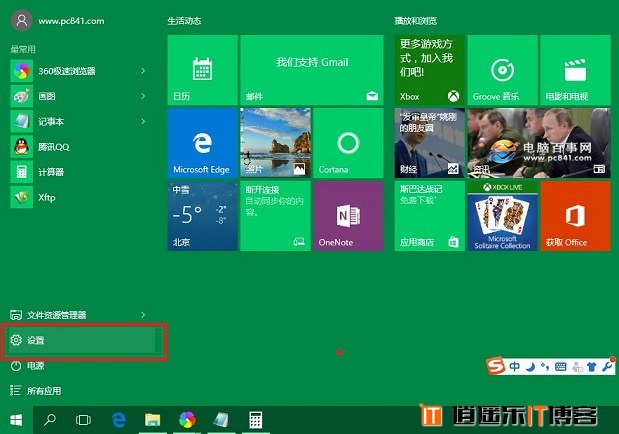
Task: Open the Mail tile mentioning Gmail
Action: tap(312, 70)
